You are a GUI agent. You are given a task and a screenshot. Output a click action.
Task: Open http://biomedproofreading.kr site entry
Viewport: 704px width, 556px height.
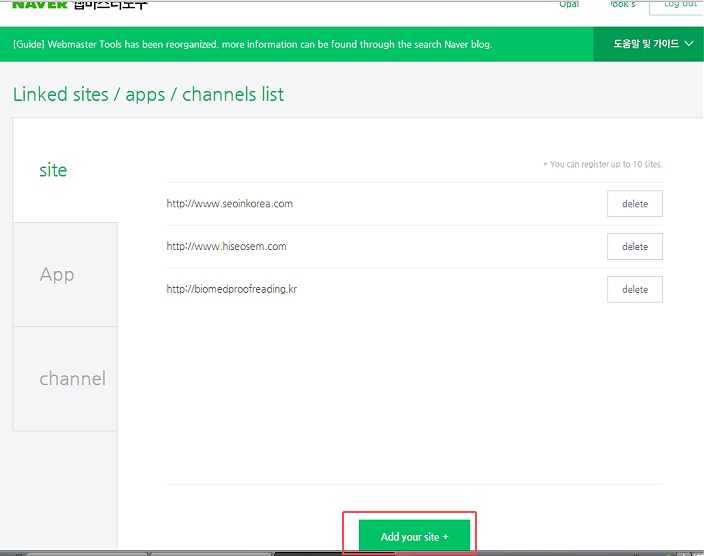[x=232, y=289]
